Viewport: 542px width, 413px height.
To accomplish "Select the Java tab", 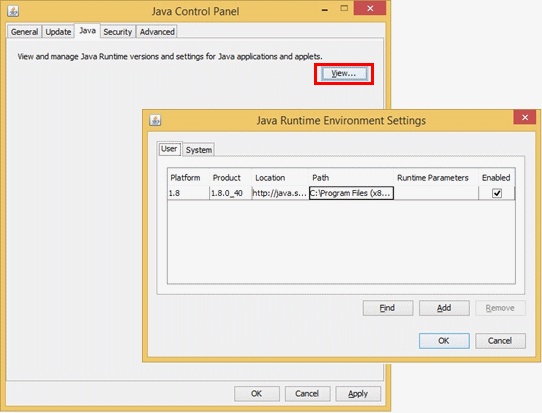I will 87,31.
